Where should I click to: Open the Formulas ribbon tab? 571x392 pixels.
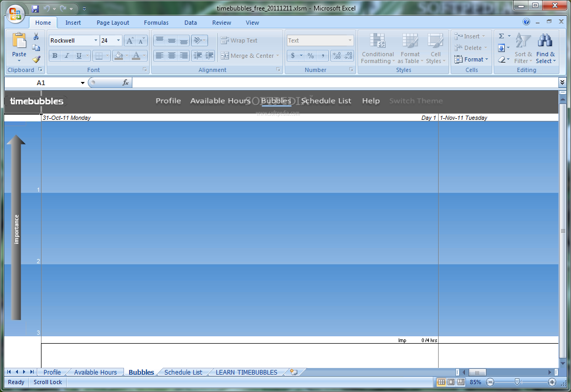[156, 23]
